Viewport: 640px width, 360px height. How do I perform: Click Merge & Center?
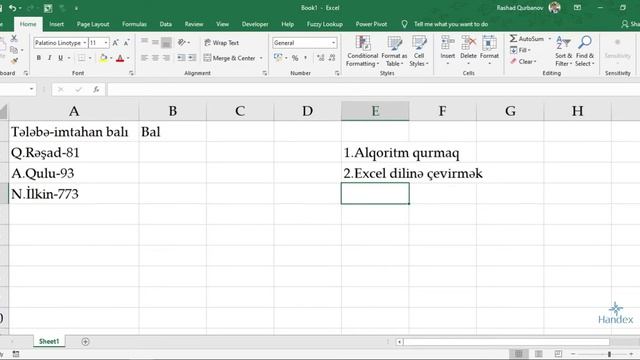[x=229, y=58]
